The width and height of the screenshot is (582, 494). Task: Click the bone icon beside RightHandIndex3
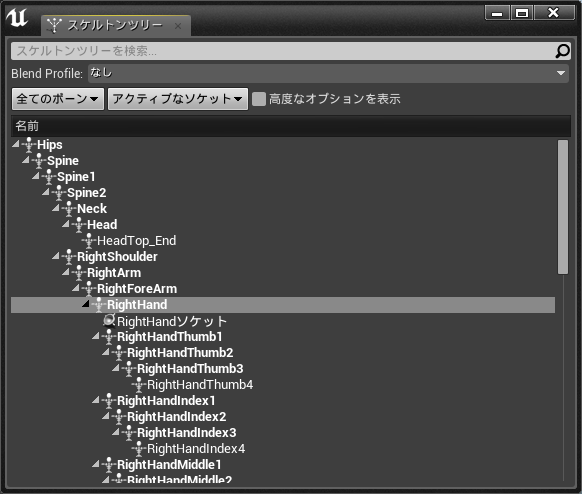(x=129, y=432)
